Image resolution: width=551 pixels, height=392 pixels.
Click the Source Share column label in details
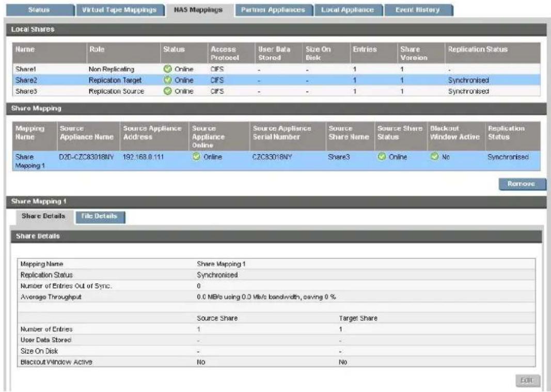(217, 318)
